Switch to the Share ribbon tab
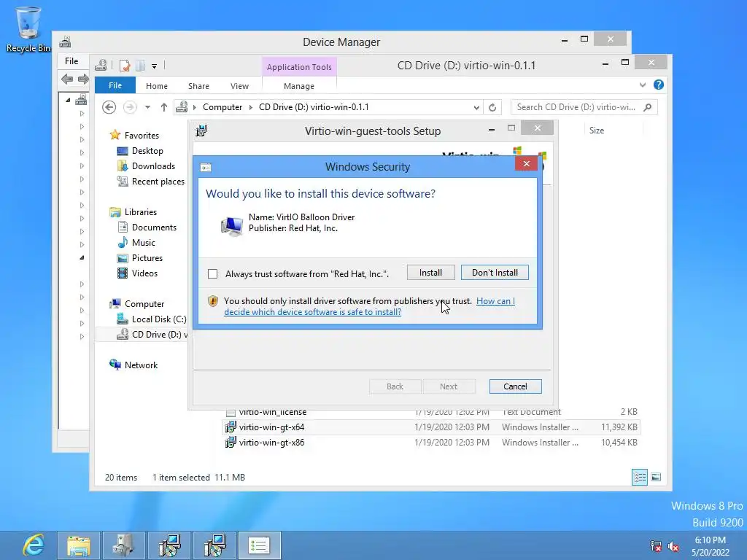Screen dimensions: 747x560 198,86
